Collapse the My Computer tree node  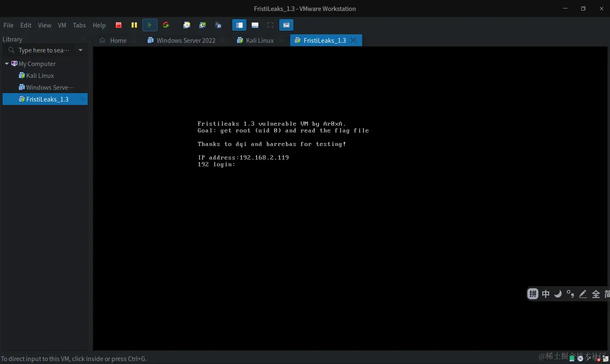click(x=7, y=63)
